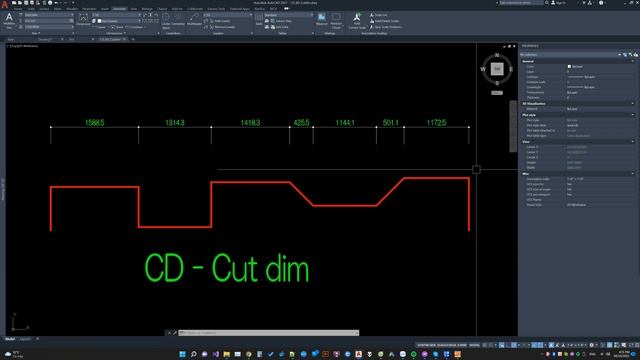Select the Revision Cloud tool
This screenshot has height=360, width=640.
[336, 20]
